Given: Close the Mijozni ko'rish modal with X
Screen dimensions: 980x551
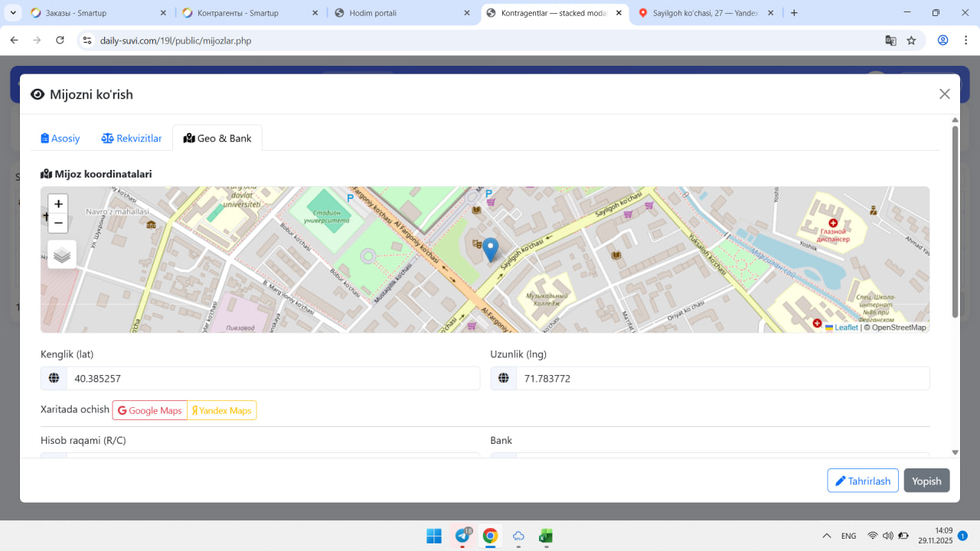Looking at the screenshot, I should coord(944,94).
